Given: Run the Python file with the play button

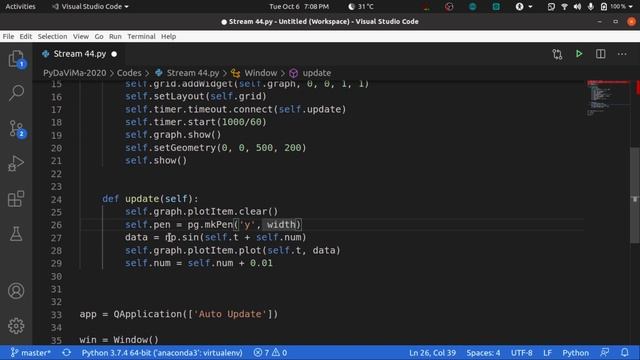Looking at the screenshot, I should (x=579, y=54).
